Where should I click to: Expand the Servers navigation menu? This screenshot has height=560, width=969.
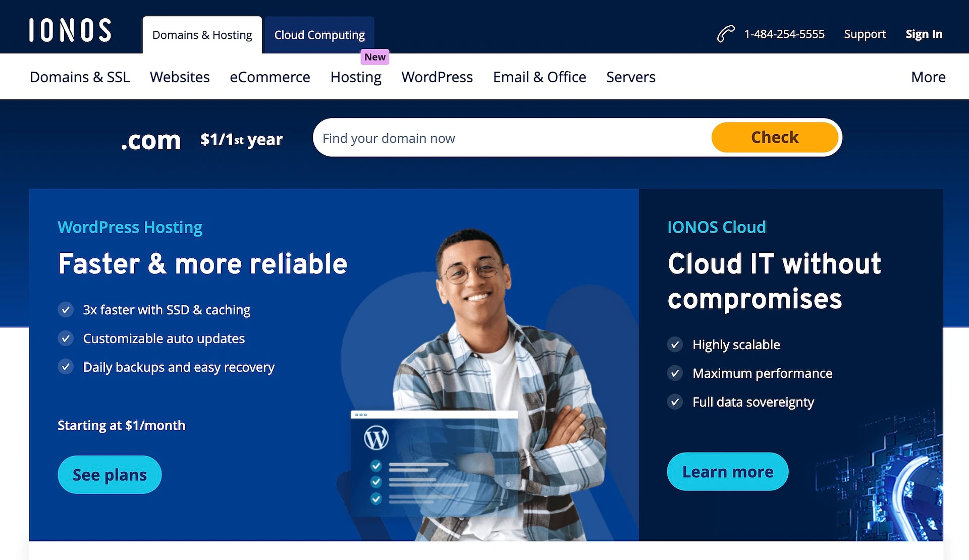click(630, 77)
